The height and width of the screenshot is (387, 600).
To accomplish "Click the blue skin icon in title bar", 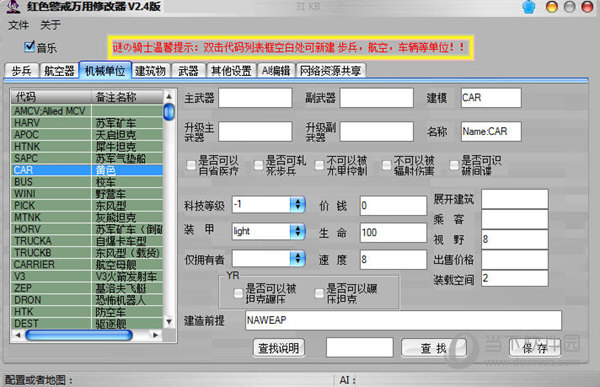I will 529,7.
